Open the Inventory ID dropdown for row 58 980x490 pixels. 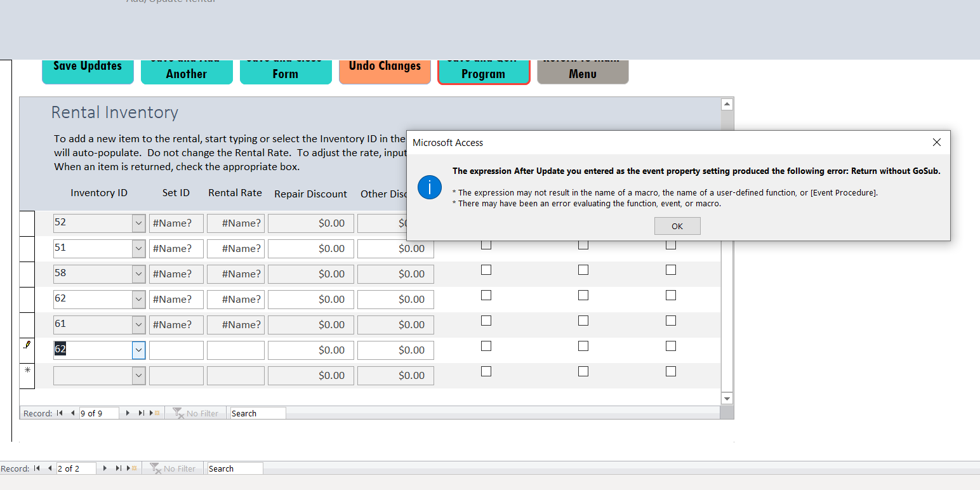tap(138, 274)
